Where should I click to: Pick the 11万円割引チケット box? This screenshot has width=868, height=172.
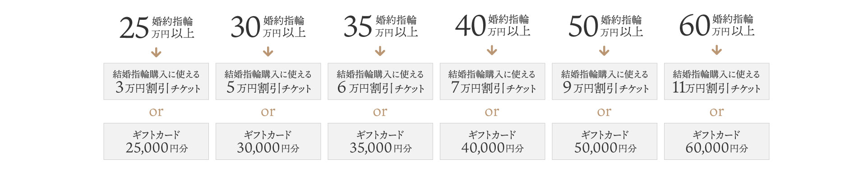tap(716, 81)
